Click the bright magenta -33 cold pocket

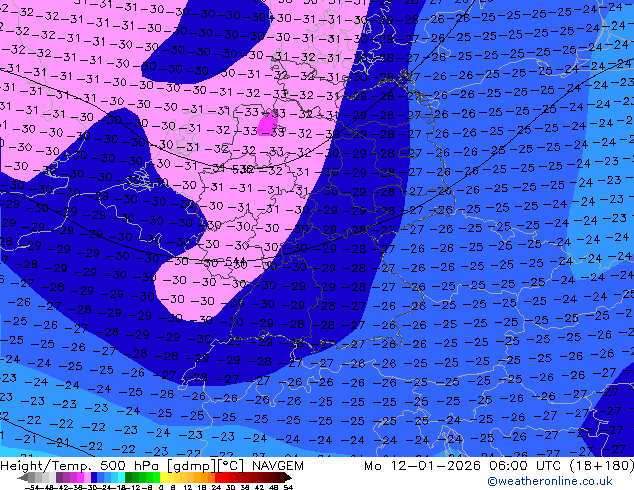(267, 124)
